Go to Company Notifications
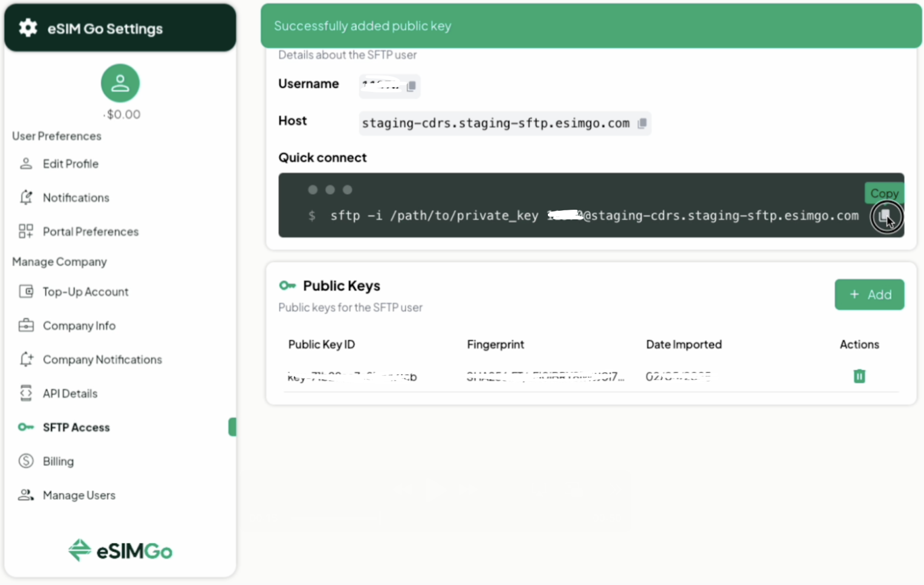The image size is (924, 585). 102,360
